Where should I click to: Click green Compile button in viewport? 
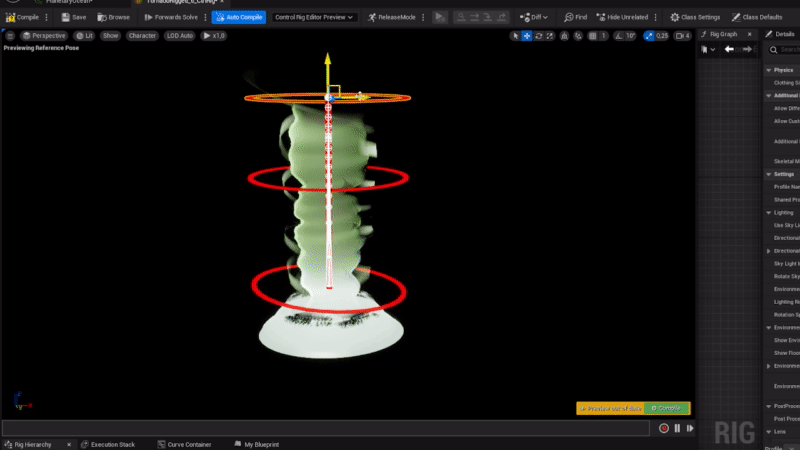coord(667,408)
